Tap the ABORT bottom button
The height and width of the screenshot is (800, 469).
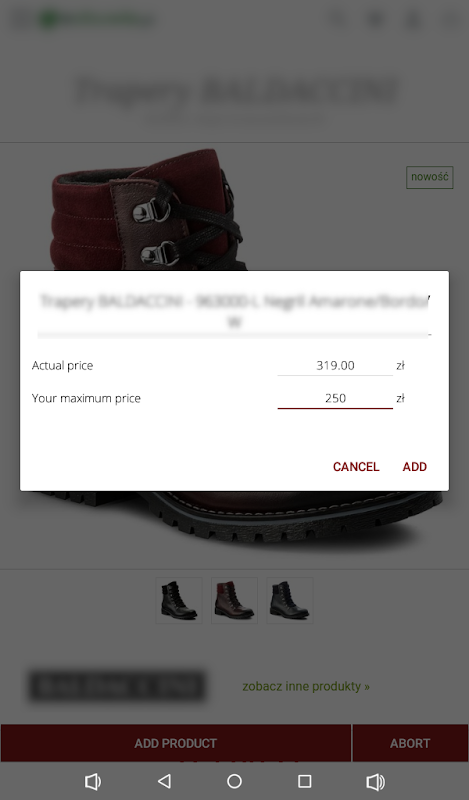tap(410, 743)
